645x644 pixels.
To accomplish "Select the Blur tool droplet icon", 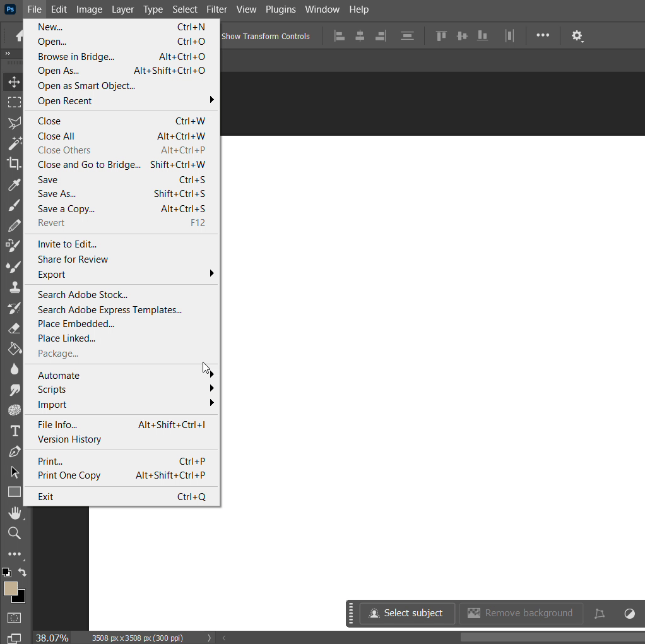I will point(14,369).
